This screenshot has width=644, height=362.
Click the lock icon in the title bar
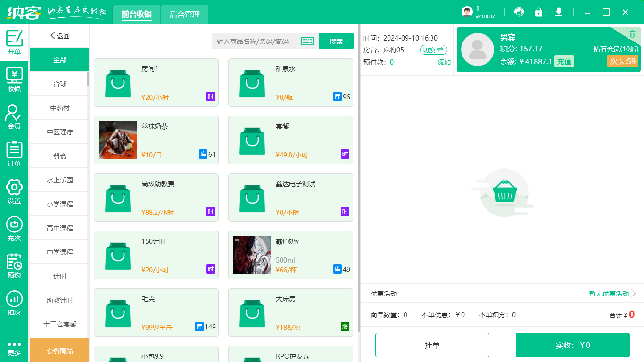tap(538, 11)
